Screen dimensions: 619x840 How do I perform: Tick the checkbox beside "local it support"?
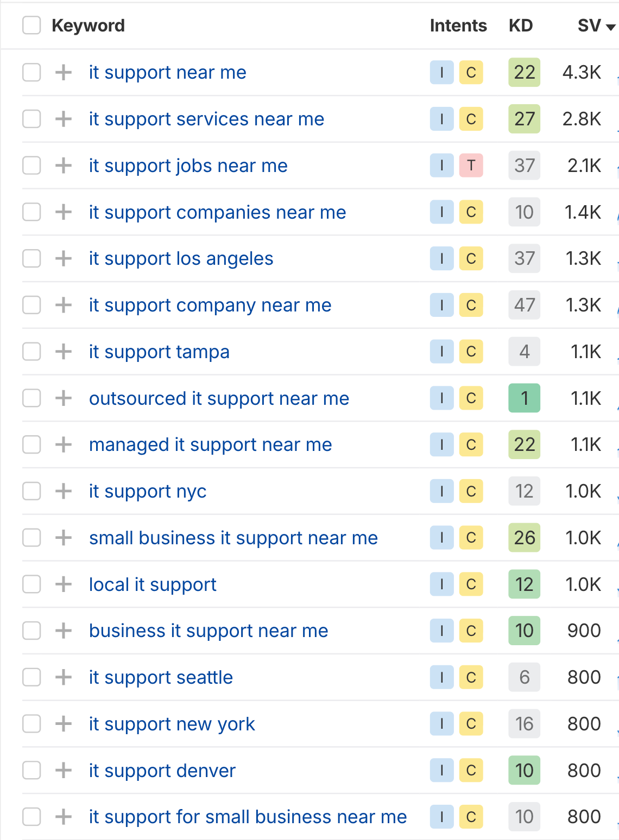click(31, 584)
